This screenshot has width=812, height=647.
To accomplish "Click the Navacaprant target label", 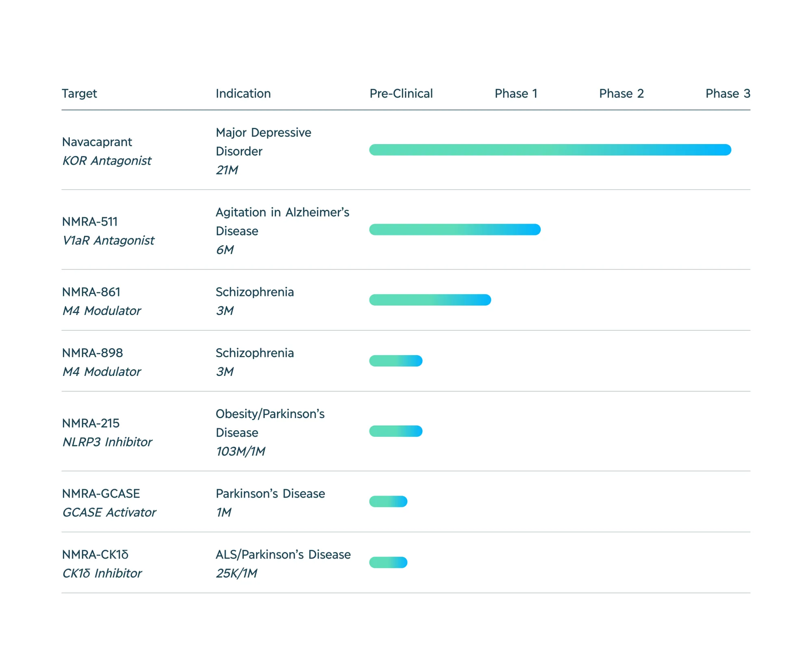I will click(x=97, y=142).
